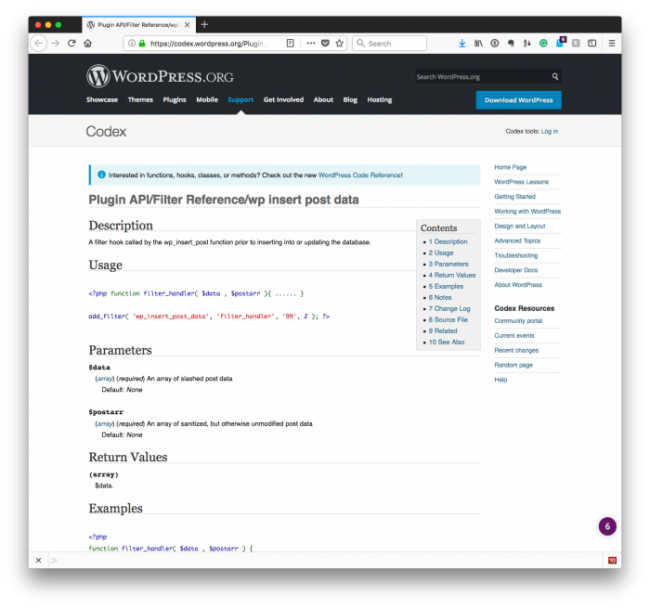Click the WordPress search magnifier icon
650x609 pixels.
click(x=555, y=77)
